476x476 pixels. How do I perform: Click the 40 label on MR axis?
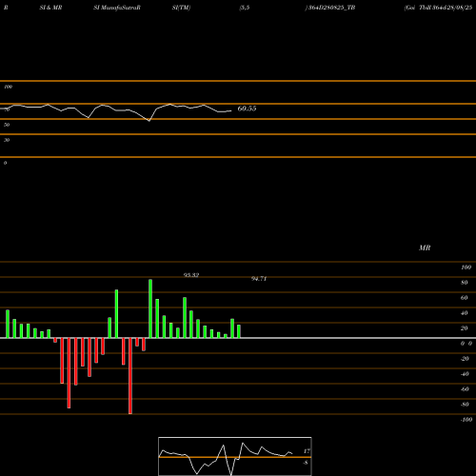coord(465,313)
